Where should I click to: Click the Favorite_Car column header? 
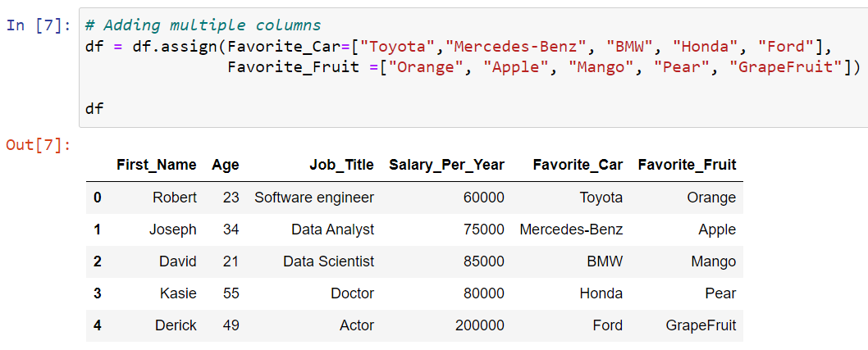[578, 164]
